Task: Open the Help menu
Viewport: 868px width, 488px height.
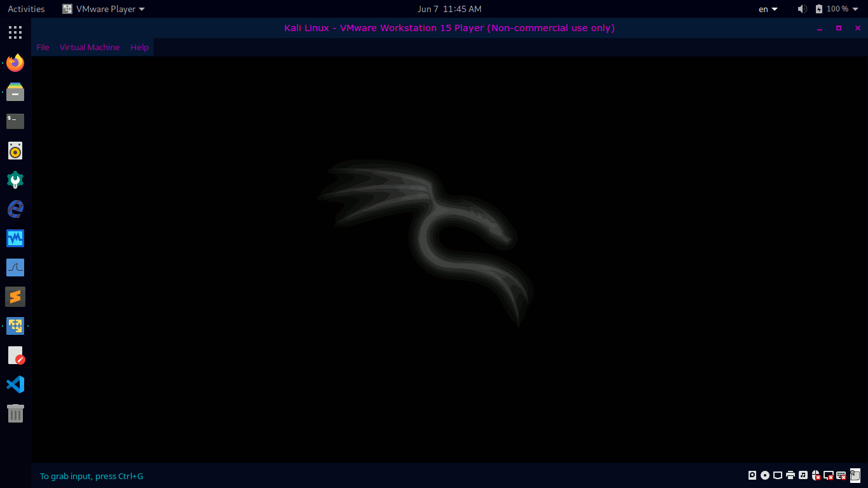Action: pyautogui.click(x=139, y=47)
